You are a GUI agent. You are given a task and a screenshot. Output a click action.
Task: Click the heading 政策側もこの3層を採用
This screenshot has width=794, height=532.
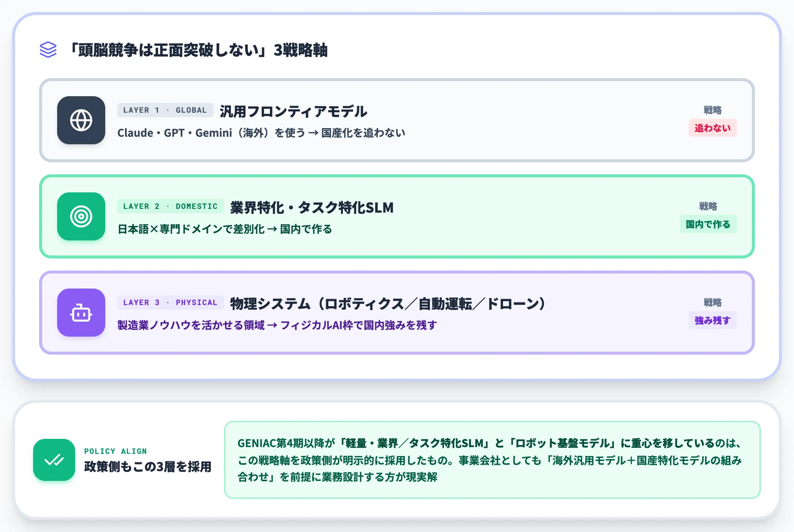click(148, 467)
